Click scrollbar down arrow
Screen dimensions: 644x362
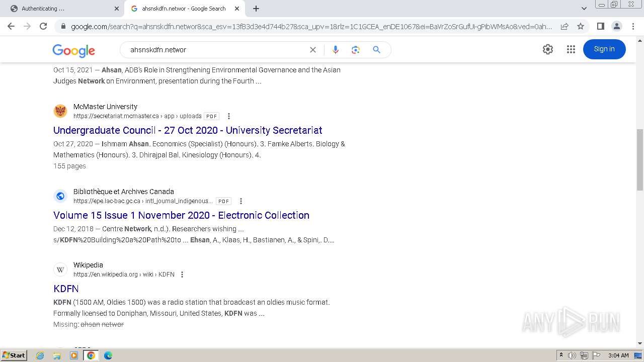[x=639, y=343]
